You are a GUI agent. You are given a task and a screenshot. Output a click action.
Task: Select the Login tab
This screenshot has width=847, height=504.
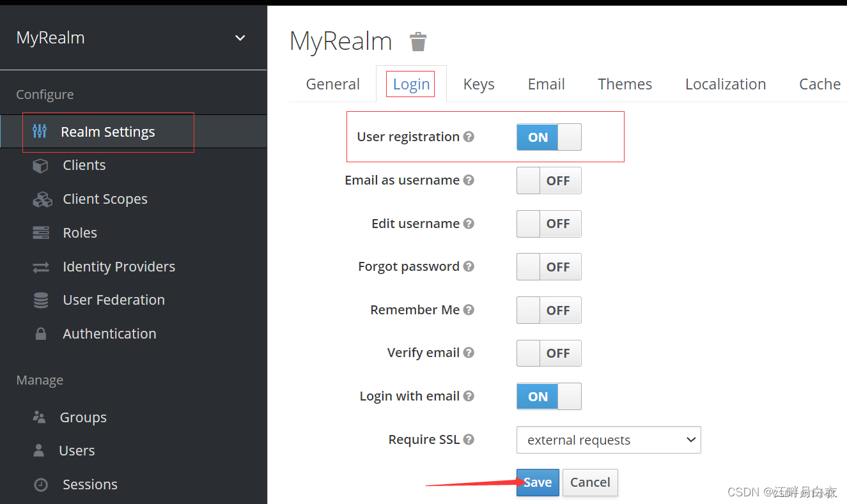[x=411, y=84]
